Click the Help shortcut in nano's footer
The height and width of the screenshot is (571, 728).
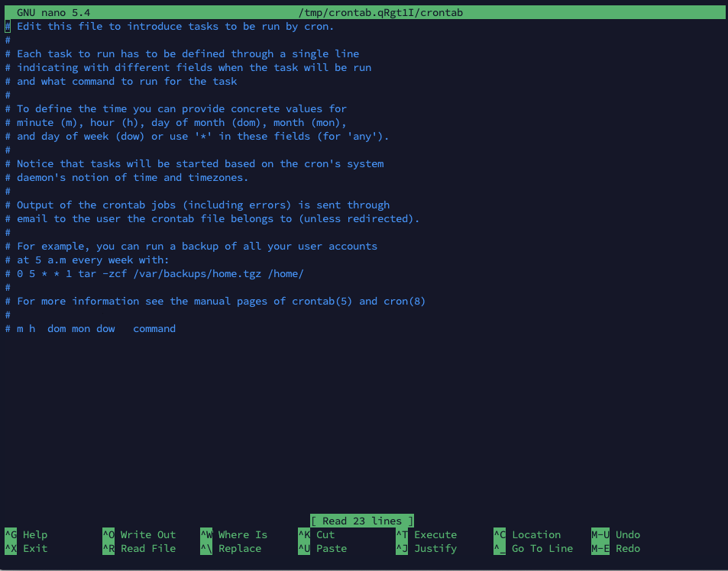[x=34, y=535]
